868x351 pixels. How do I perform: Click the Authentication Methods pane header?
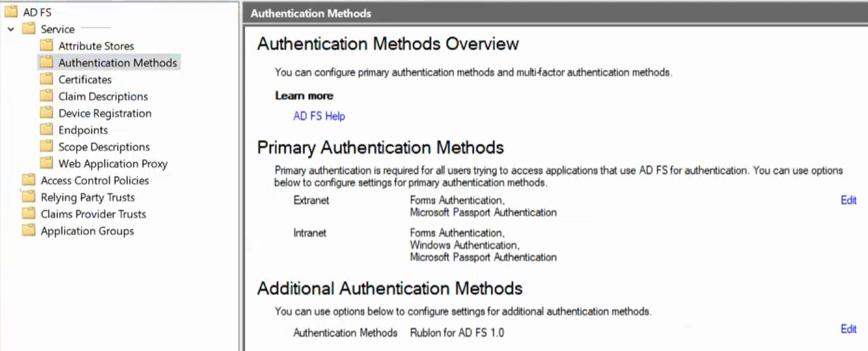coord(311,13)
